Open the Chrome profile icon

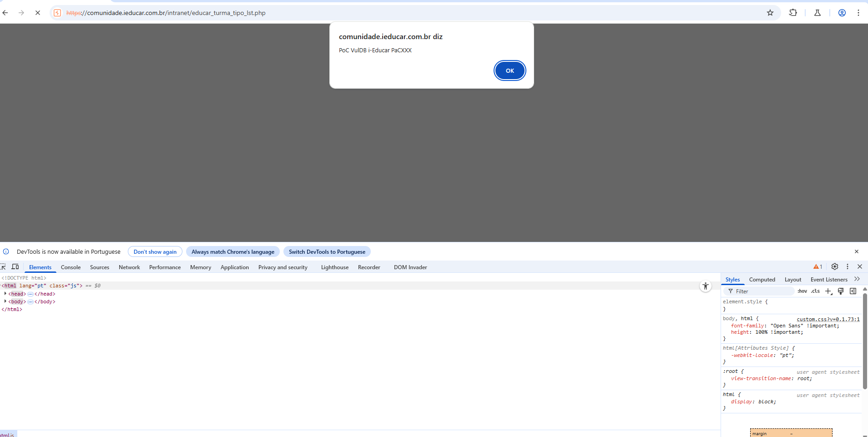842,13
